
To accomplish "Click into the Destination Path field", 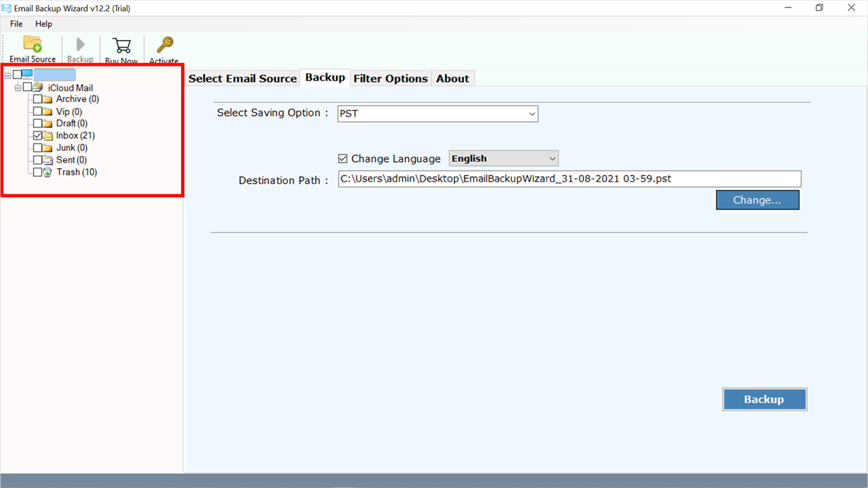I will tap(570, 179).
